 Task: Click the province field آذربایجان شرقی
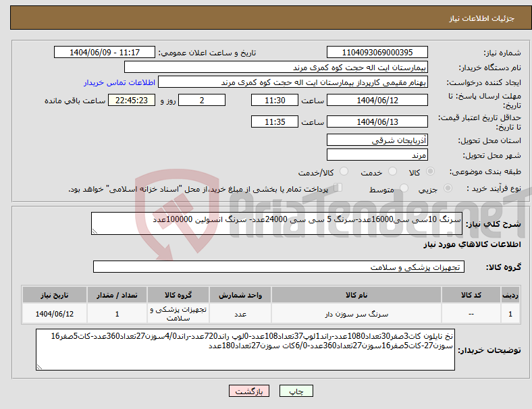click(377, 140)
